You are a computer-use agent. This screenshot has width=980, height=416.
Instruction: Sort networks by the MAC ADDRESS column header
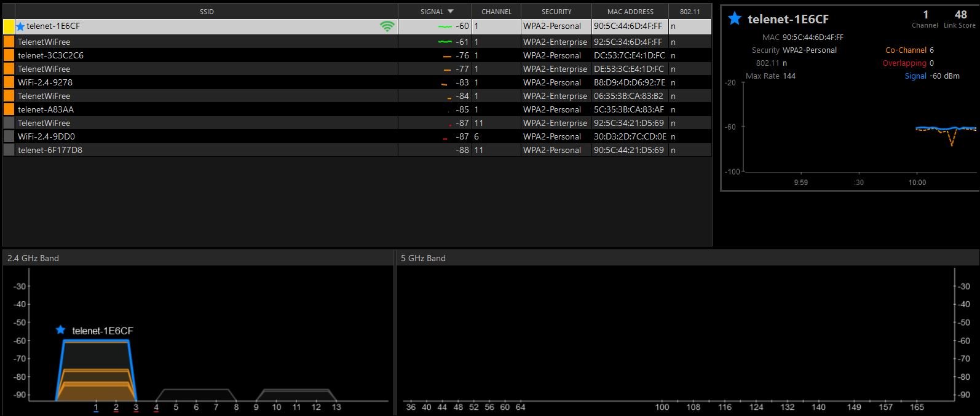click(x=630, y=12)
